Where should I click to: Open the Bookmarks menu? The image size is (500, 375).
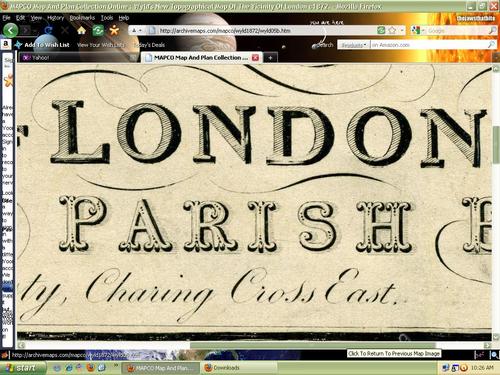click(x=82, y=18)
